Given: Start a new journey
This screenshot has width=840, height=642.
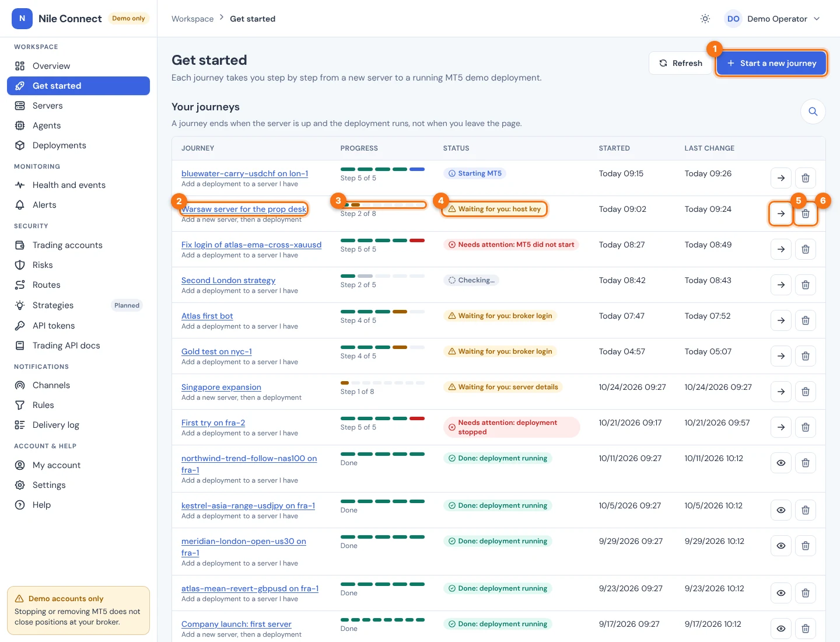Looking at the screenshot, I should pos(771,63).
